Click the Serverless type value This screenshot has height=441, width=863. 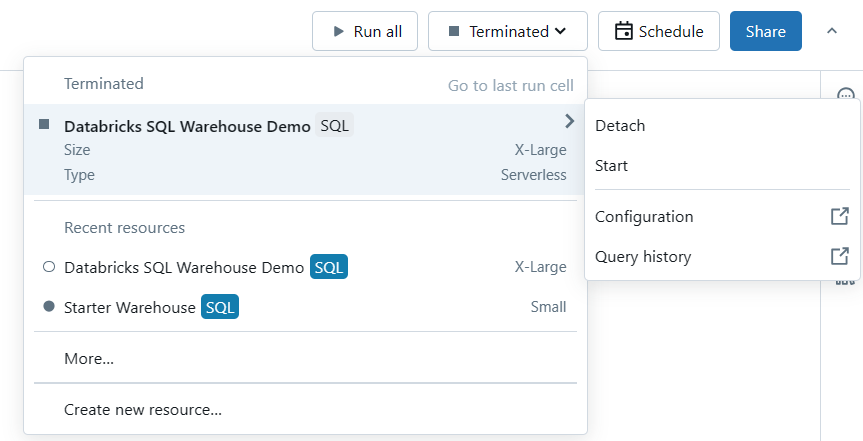point(533,175)
